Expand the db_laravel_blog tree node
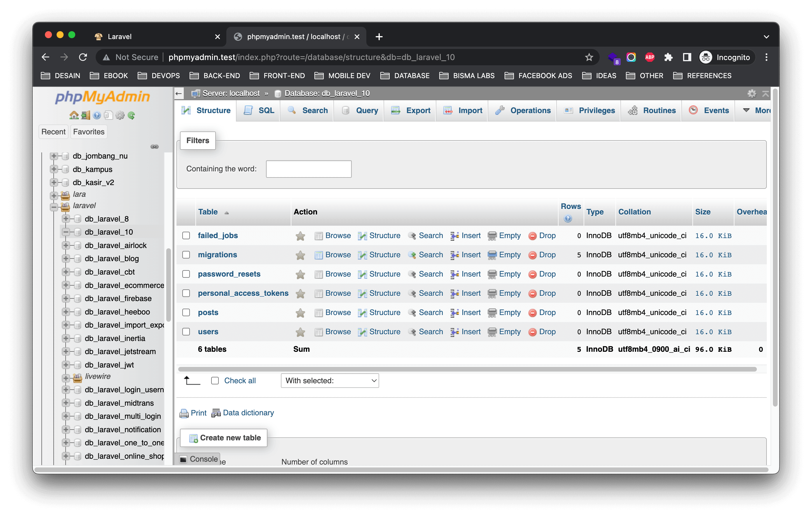This screenshot has width=812, height=517. pos(66,258)
